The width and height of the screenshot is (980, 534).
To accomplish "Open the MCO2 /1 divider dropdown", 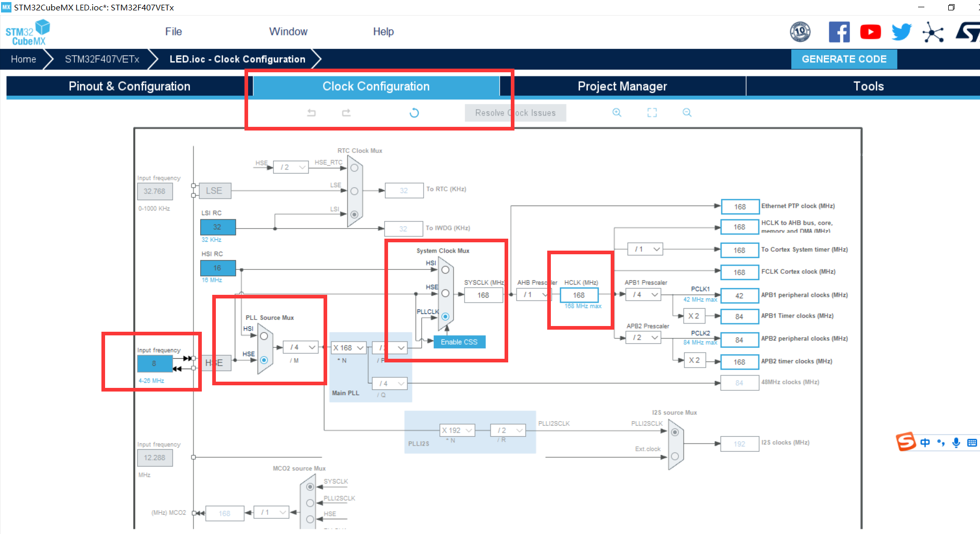I will tap(272, 512).
